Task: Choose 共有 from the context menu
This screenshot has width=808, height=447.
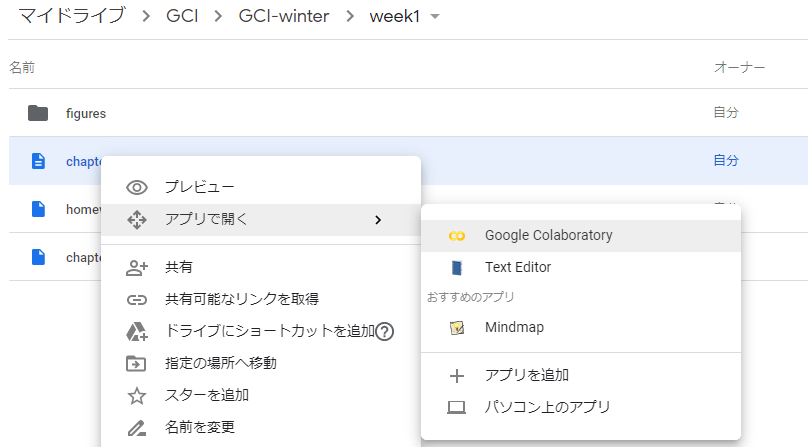Action: [x=261, y=267]
